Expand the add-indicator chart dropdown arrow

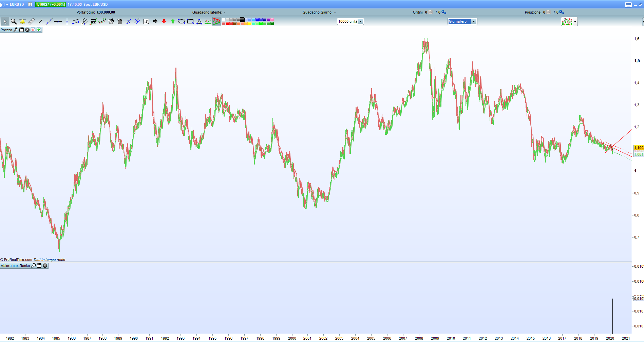575,22
